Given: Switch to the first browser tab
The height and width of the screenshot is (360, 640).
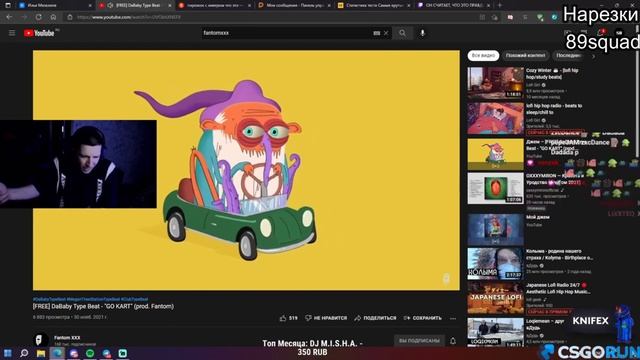Looking at the screenshot, I should point(54,5).
